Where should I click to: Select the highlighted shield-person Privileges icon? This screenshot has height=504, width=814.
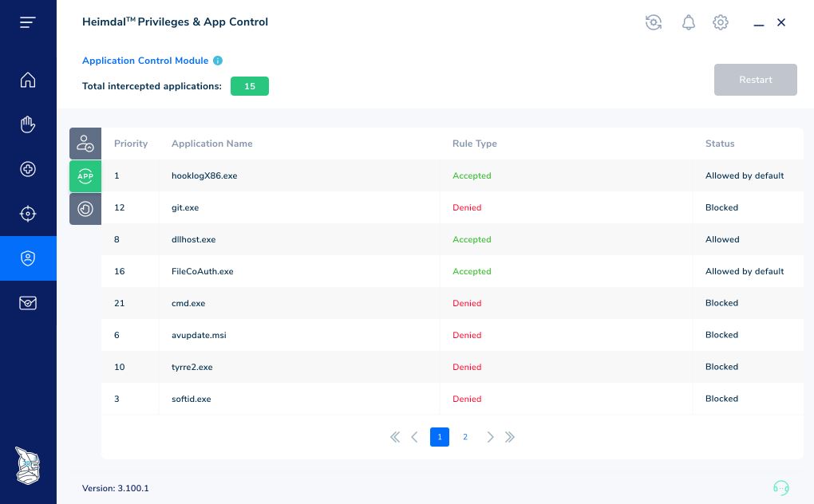(x=27, y=258)
